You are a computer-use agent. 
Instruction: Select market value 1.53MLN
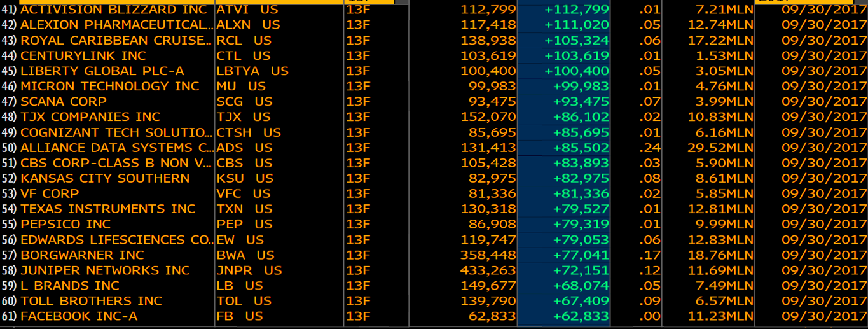pyautogui.click(x=726, y=55)
